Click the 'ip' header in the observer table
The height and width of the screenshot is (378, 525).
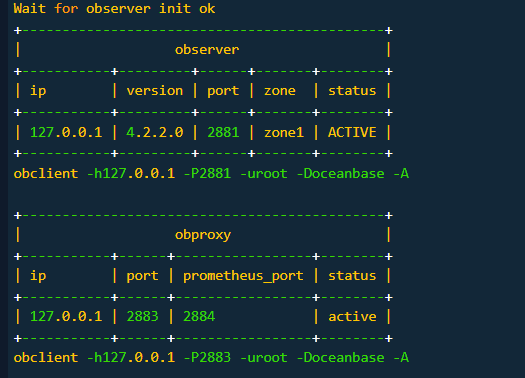click(38, 91)
